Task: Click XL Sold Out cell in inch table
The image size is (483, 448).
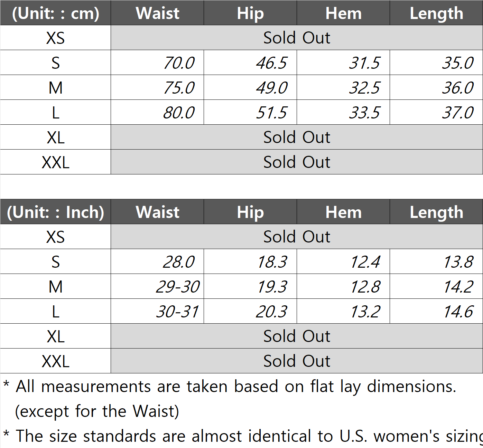Action: click(297, 336)
